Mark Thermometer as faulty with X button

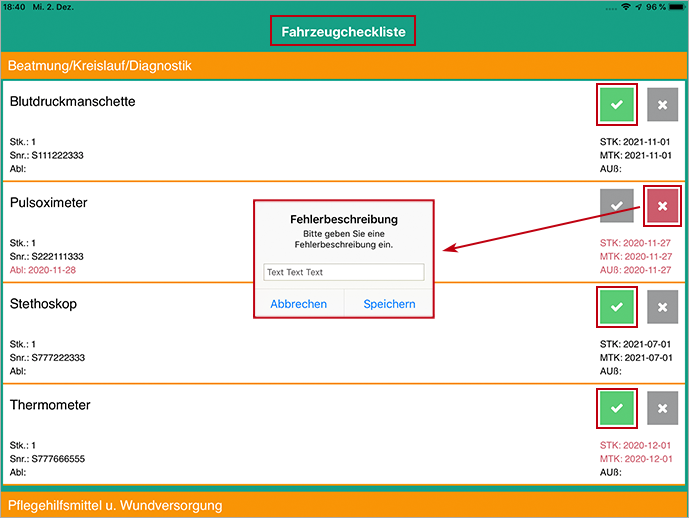(662, 408)
